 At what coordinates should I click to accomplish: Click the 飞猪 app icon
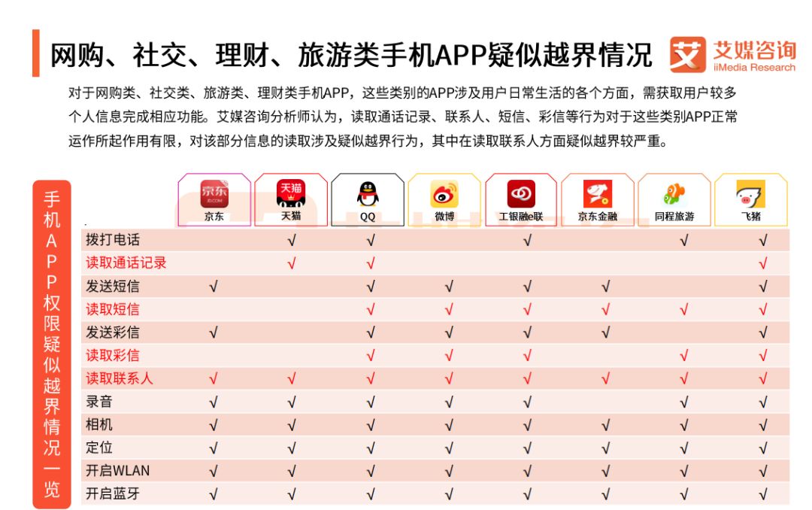751,194
